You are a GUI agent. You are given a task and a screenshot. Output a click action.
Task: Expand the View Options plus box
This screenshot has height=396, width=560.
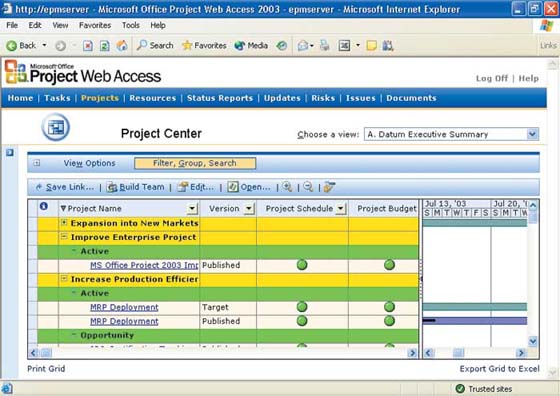pyautogui.click(x=36, y=163)
